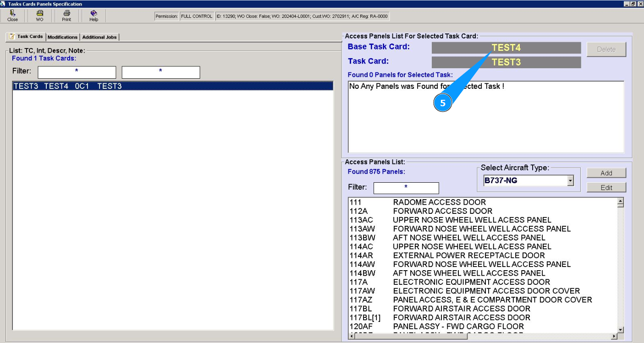The image size is (644, 343).
Task: Click the Access Panels List Filter field
Action: click(406, 188)
